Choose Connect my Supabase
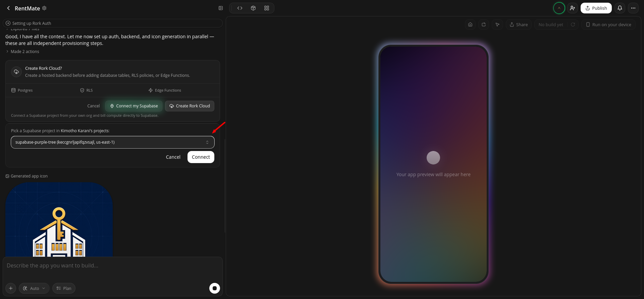This screenshot has width=644, height=299. [134, 106]
